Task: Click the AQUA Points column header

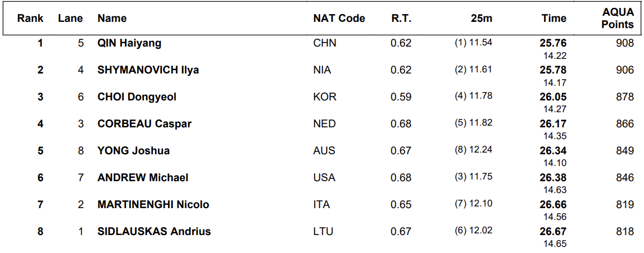Action: (x=617, y=19)
